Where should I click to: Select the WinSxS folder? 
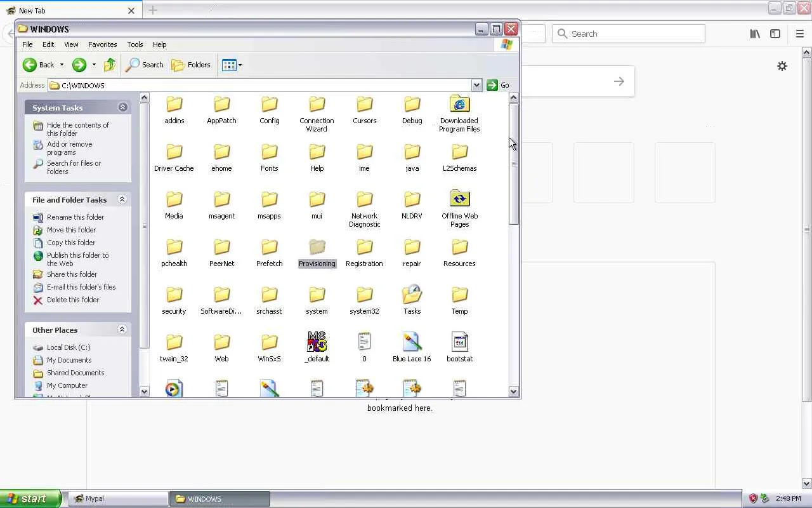(x=269, y=348)
